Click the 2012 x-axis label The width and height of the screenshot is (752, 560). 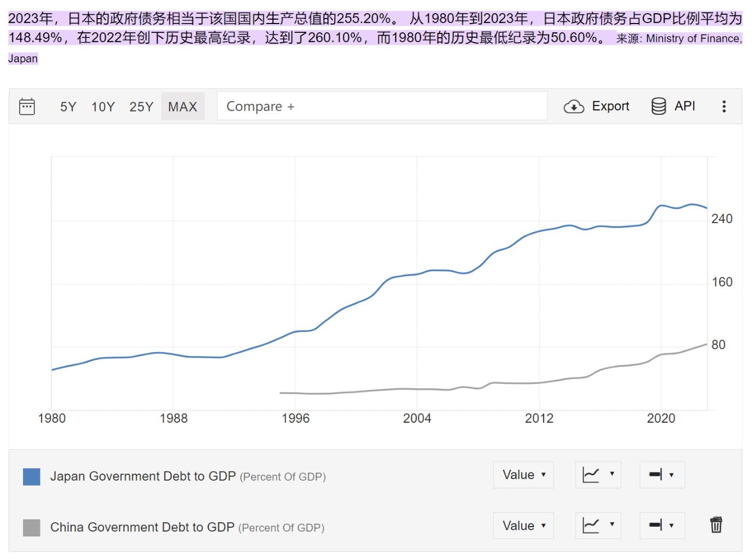pos(539,418)
